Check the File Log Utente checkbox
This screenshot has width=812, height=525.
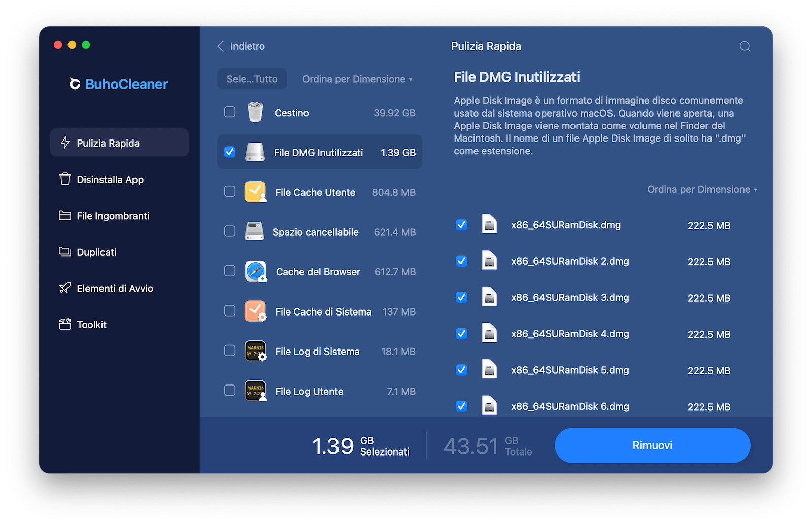point(230,390)
